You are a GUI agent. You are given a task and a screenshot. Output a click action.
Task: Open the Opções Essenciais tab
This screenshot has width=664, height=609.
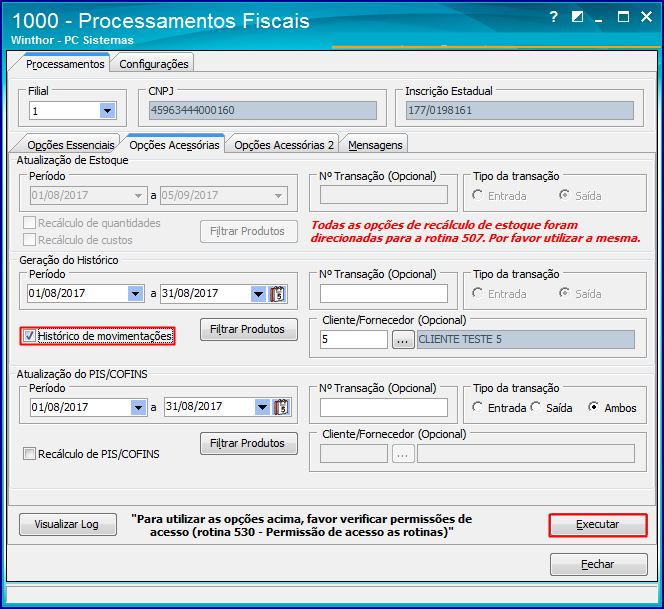coord(71,145)
